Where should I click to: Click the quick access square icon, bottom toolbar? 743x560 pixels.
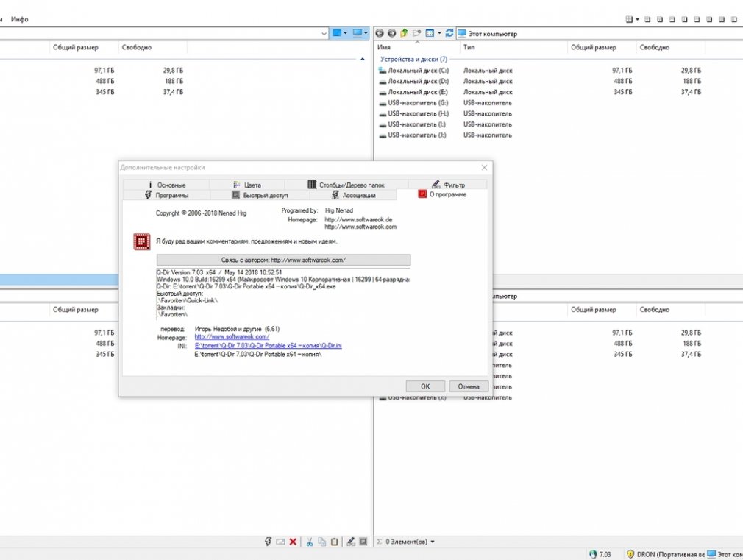click(x=363, y=542)
